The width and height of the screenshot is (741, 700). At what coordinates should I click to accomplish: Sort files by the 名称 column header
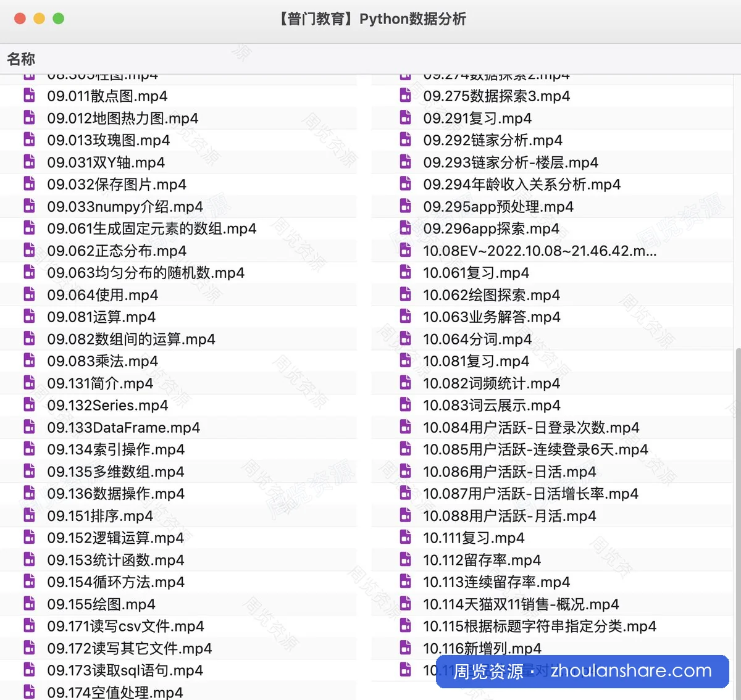[x=21, y=59]
